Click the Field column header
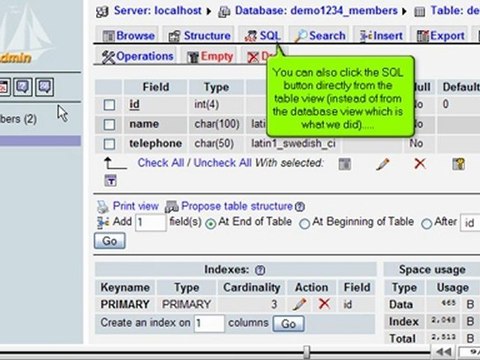The height and width of the screenshot is (360, 480). 156,87
